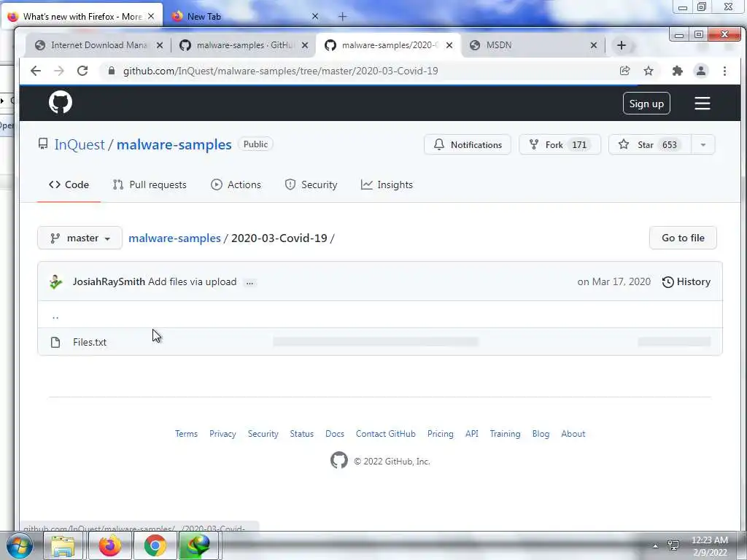Switch to Internet Download Manager Chrome tab

tap(98, 45)
